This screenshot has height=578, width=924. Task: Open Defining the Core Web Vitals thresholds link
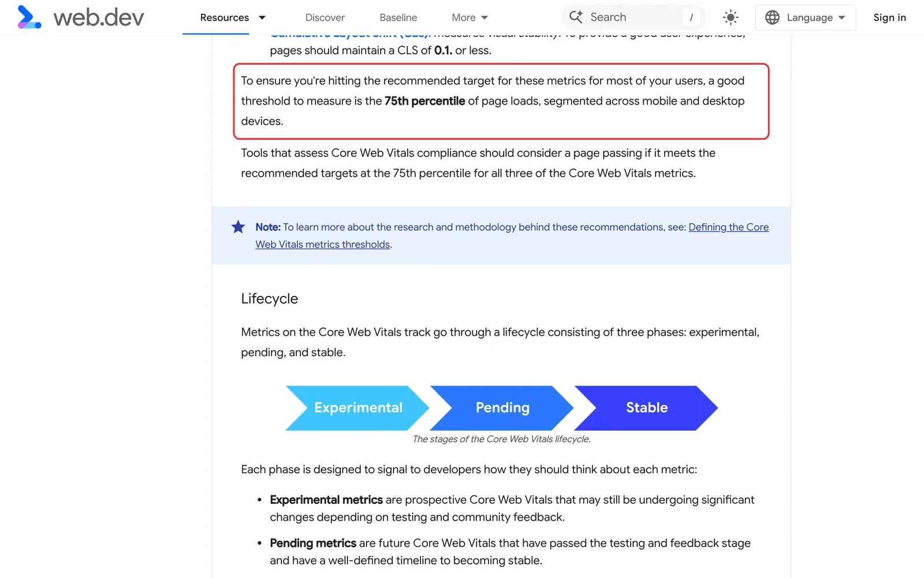click(512, 236)
